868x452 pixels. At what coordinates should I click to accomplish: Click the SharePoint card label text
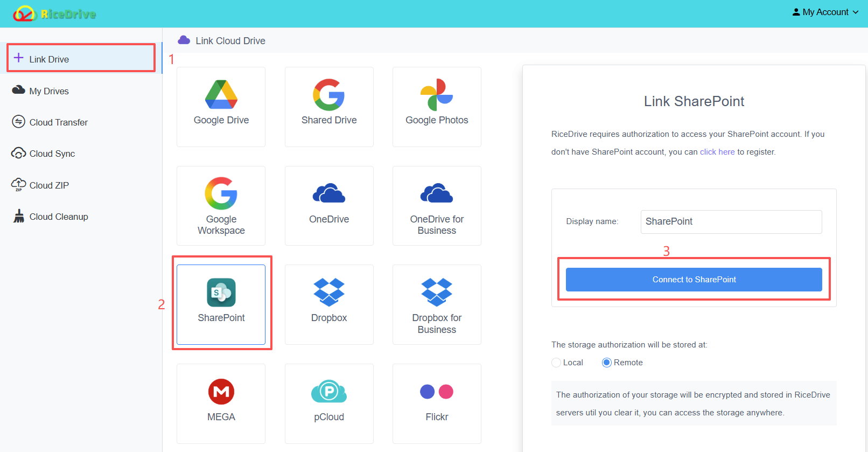pos(221,318)
